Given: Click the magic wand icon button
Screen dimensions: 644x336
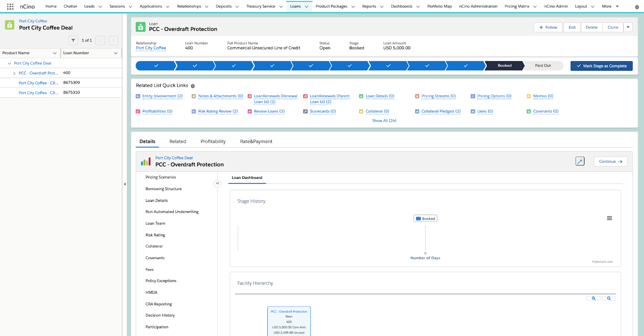Looking at the screenshot, I should pos(580,161).
